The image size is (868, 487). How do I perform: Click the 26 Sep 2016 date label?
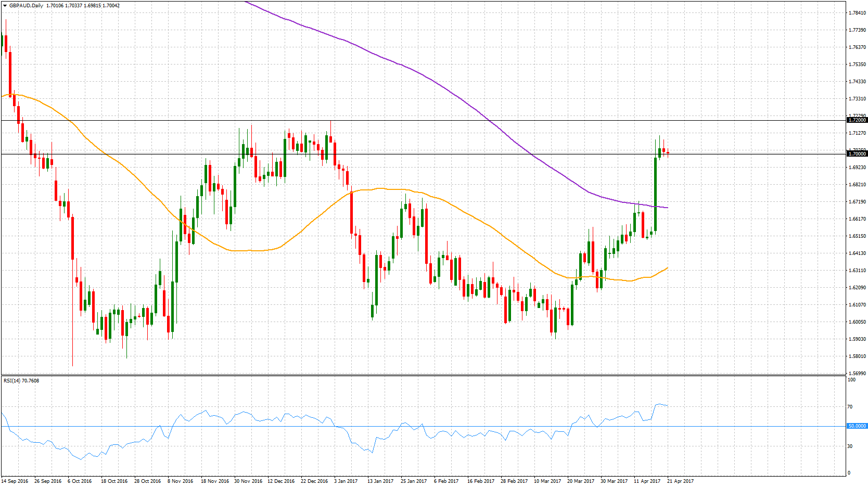tap(48, 481)
